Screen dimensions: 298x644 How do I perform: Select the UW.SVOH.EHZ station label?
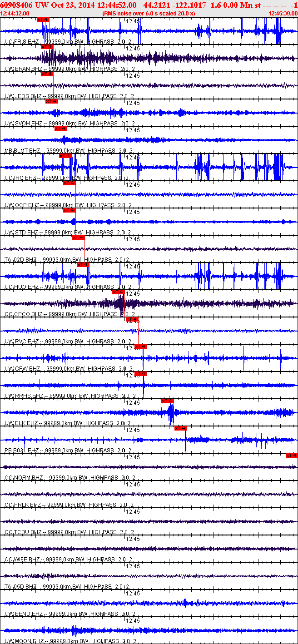23,124
